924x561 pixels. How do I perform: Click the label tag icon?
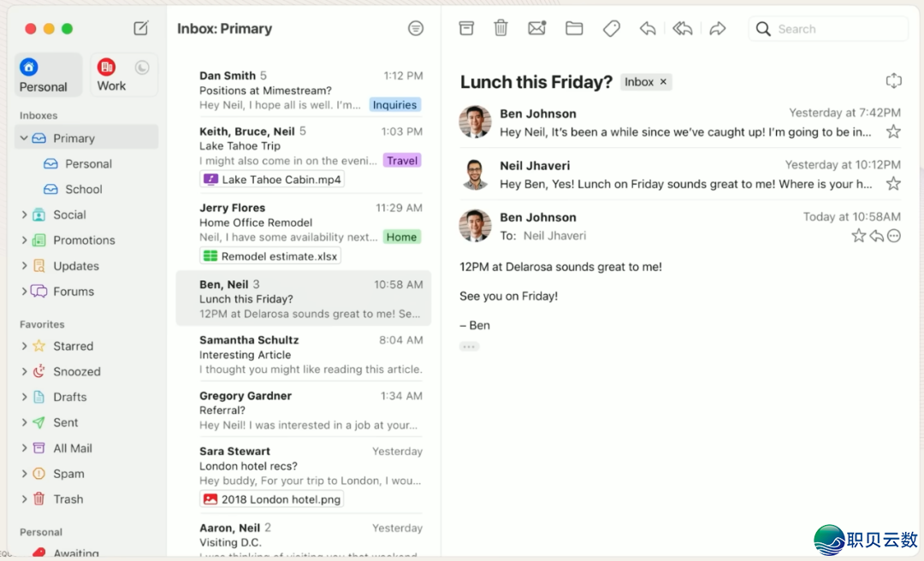pyautogui.click(x=611, y=28)
